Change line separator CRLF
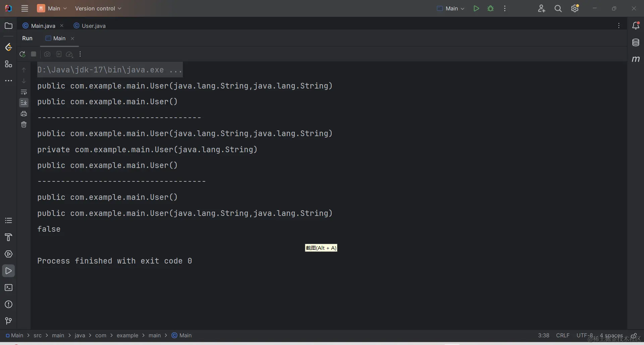This screenshot has height=345, width=644. click(x=563, y=335)
